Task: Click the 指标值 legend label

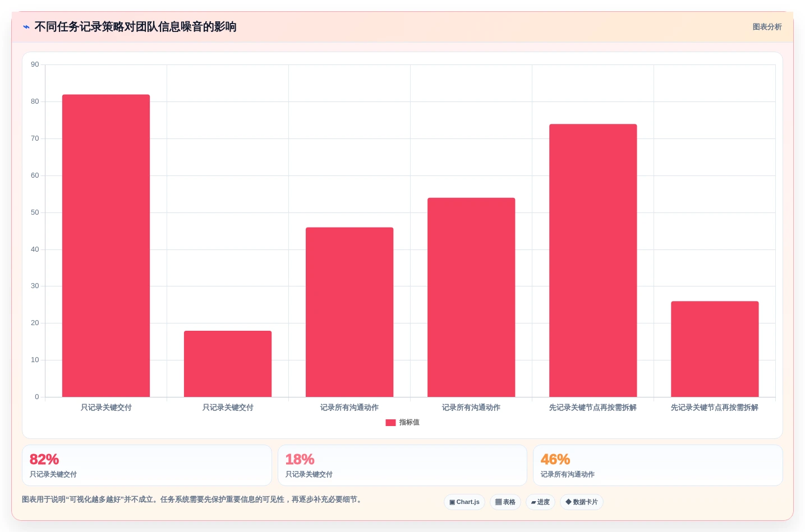Action: pos(409,423)
